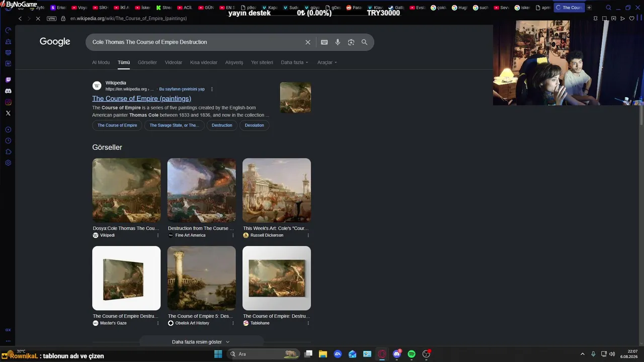Viewport: 644px width, 362px height.
Task: Open the Windows Start menu
Action: pyautogui.click(x=218, y=354)
